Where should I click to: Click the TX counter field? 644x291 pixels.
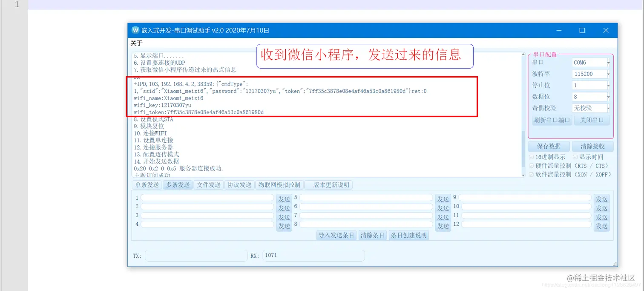[196, 256]
